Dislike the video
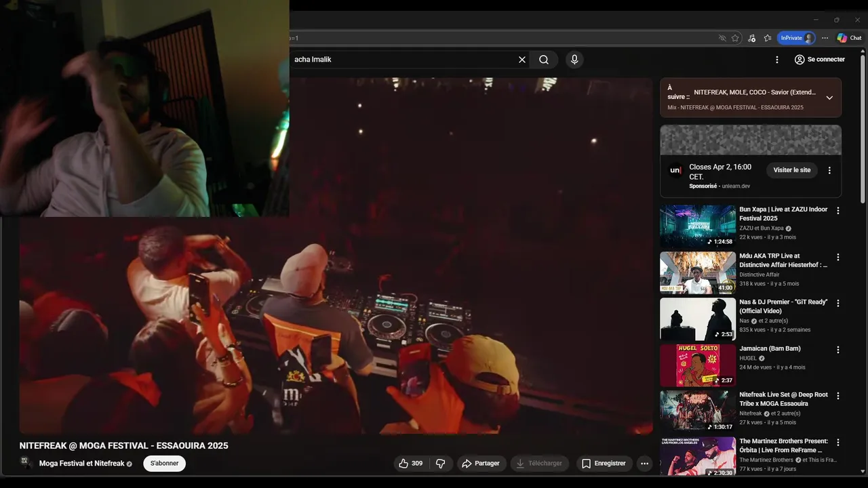This screenshot has height=488, width=868. (441, 464)
